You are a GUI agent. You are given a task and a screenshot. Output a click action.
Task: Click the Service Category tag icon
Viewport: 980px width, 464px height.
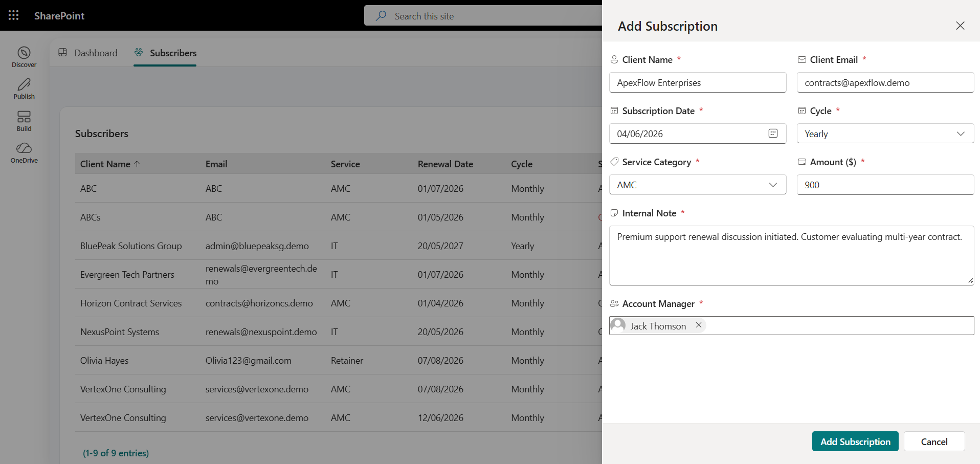click(x=614, y=162)
